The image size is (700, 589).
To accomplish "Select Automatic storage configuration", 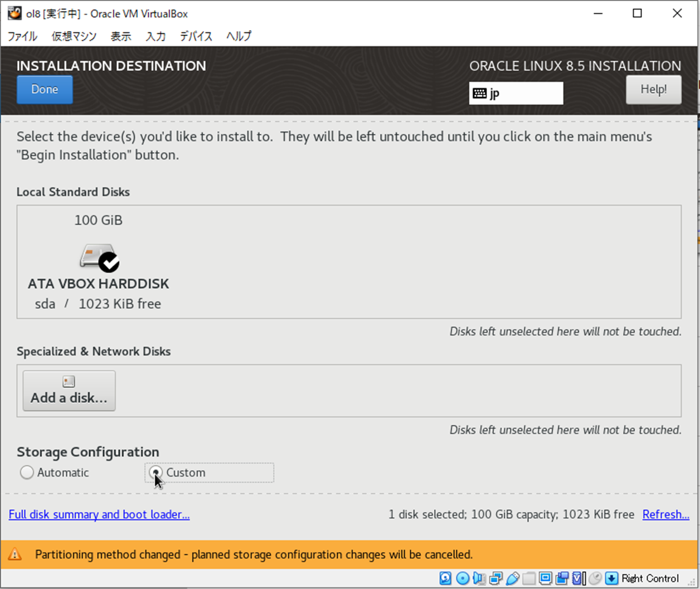I will coord(55,473).
